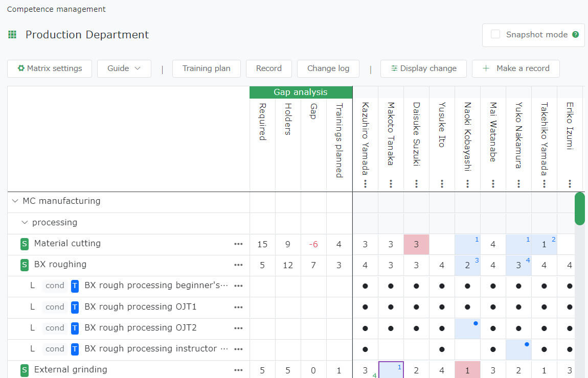Click the Gap analysis header
This screenshot has width=588, height=378.
[301, 92]
